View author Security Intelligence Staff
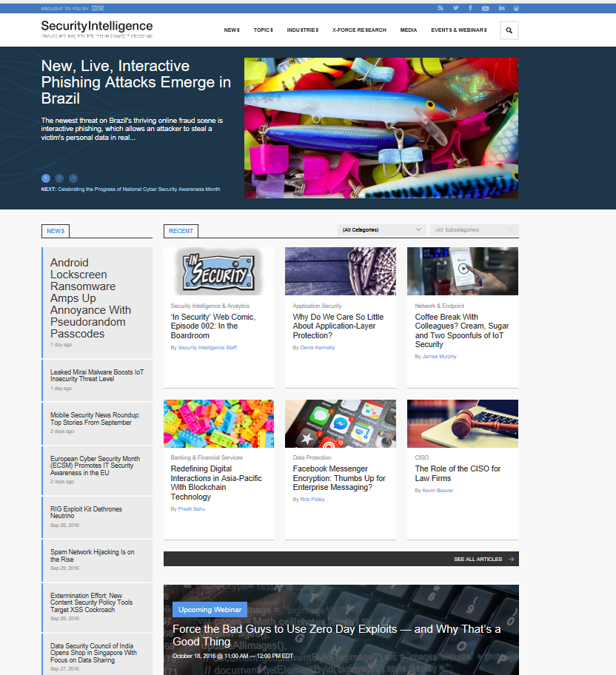 click(207, 348)
